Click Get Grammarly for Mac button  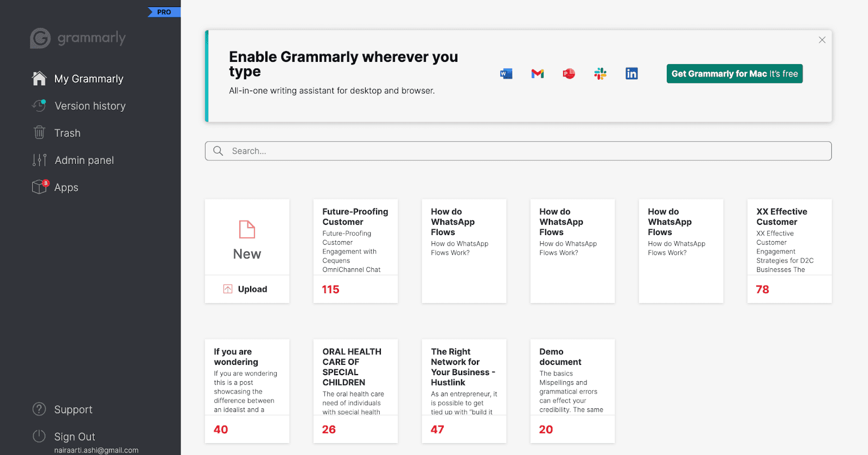pyautogui.click(x=735, y=74)
